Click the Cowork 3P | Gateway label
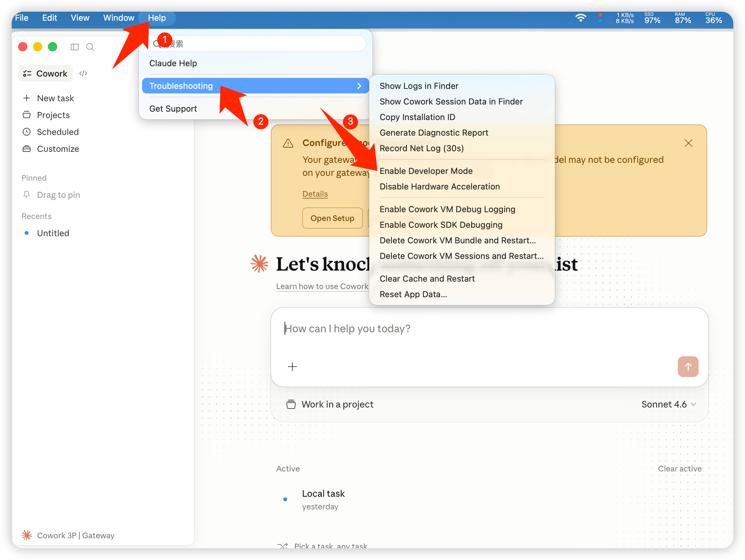 [x=76, y=535]
